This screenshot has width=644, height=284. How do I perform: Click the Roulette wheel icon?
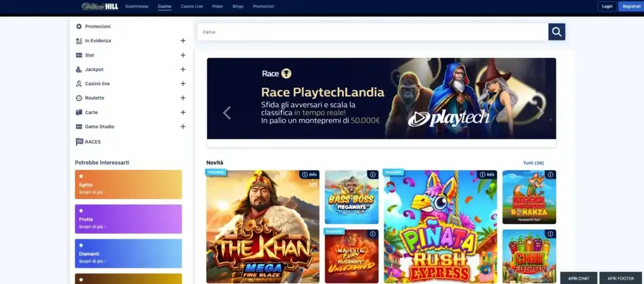[79, 98]
